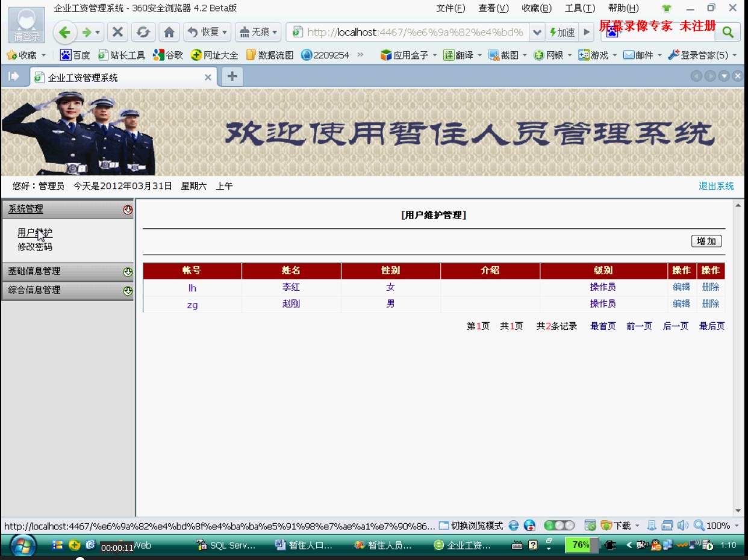748x560 pixels.
Task: Expand the address bar history dropdown arrow
Action: (538, 32)
